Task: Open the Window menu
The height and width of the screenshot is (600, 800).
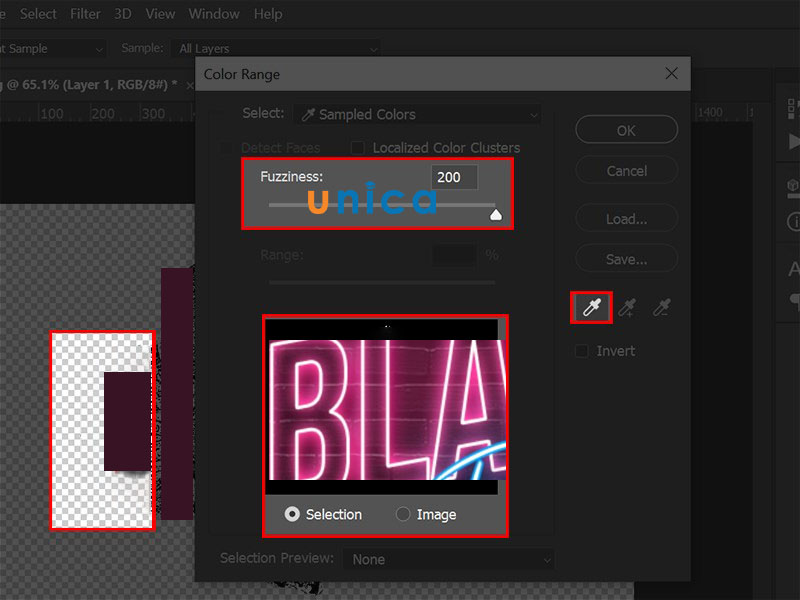Action: coord(214,14)
